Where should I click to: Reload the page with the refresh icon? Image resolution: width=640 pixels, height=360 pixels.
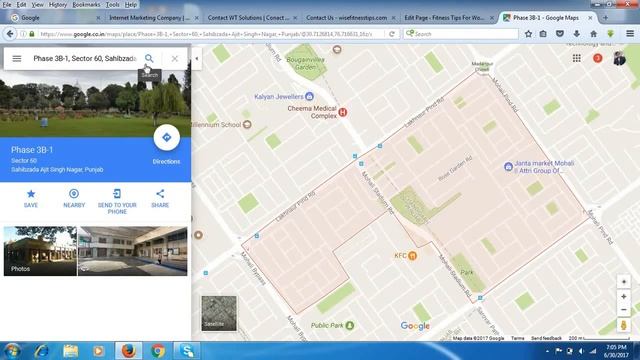pyautogui.click(x=392, y=34)
